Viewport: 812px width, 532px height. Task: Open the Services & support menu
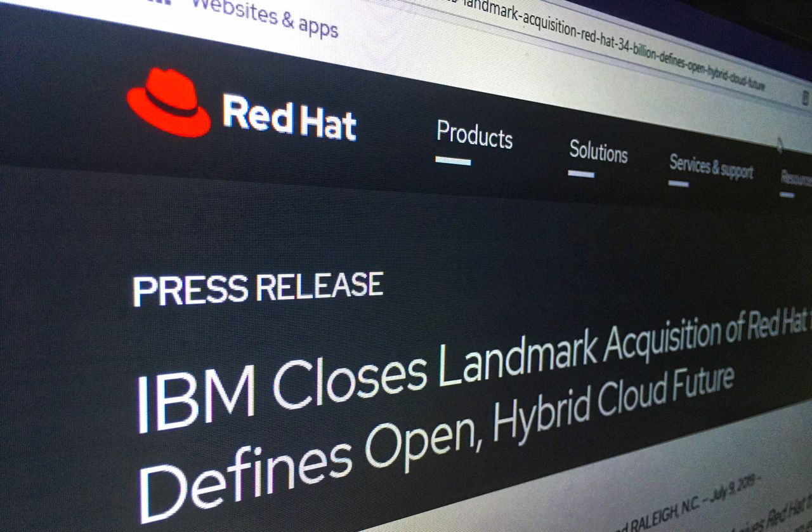[x=711, y=166]
